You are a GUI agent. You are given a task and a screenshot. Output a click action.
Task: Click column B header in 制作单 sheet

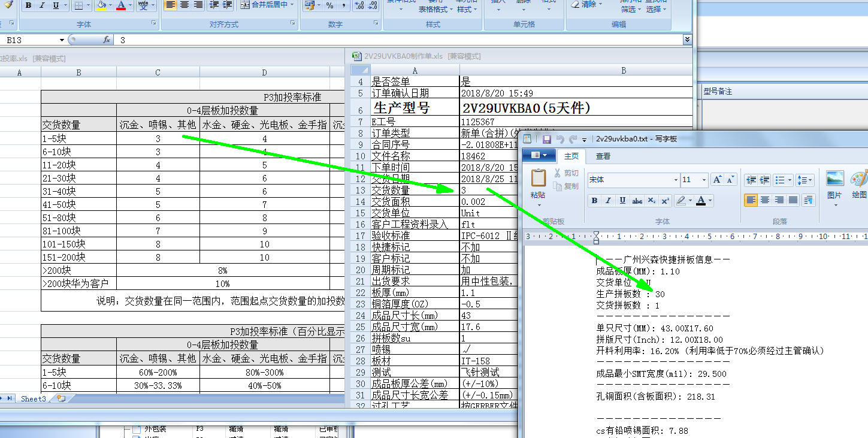tap(624, 70)
